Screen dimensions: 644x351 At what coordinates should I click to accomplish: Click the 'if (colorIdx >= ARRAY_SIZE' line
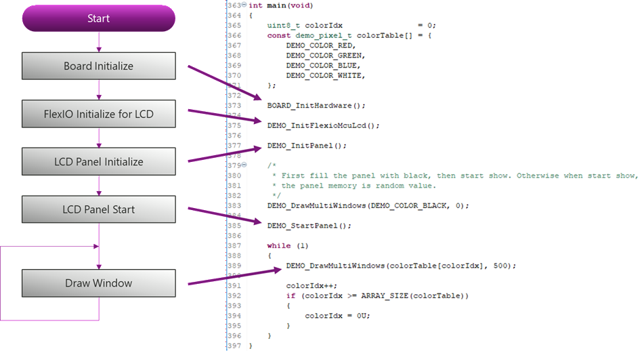[377, 296]
